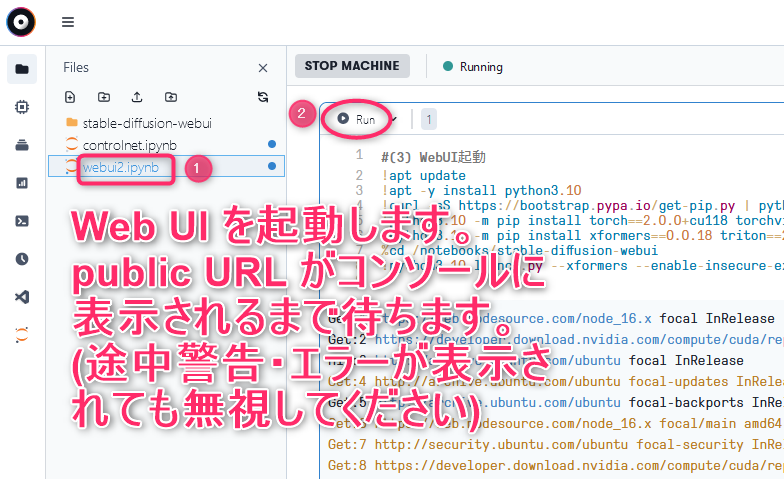Click the Files panel title
The height and width of the screenshot is (479, 784).
pyautogui.click(x=76, y=68)
